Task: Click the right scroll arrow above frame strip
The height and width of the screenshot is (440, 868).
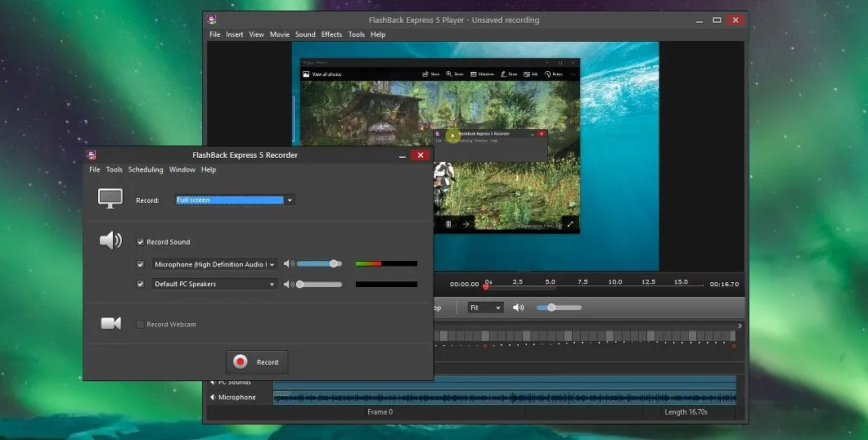Action: coord(740,326)
